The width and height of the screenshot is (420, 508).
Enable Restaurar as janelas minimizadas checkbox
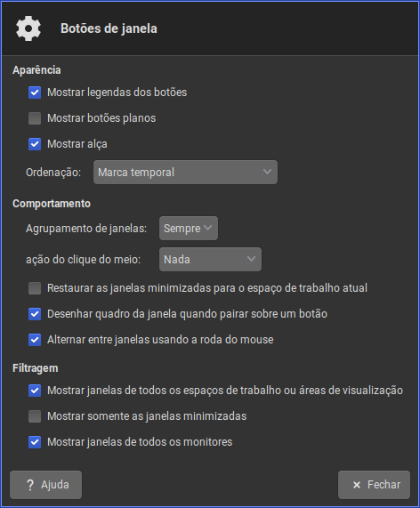click(x=35, y=288)
